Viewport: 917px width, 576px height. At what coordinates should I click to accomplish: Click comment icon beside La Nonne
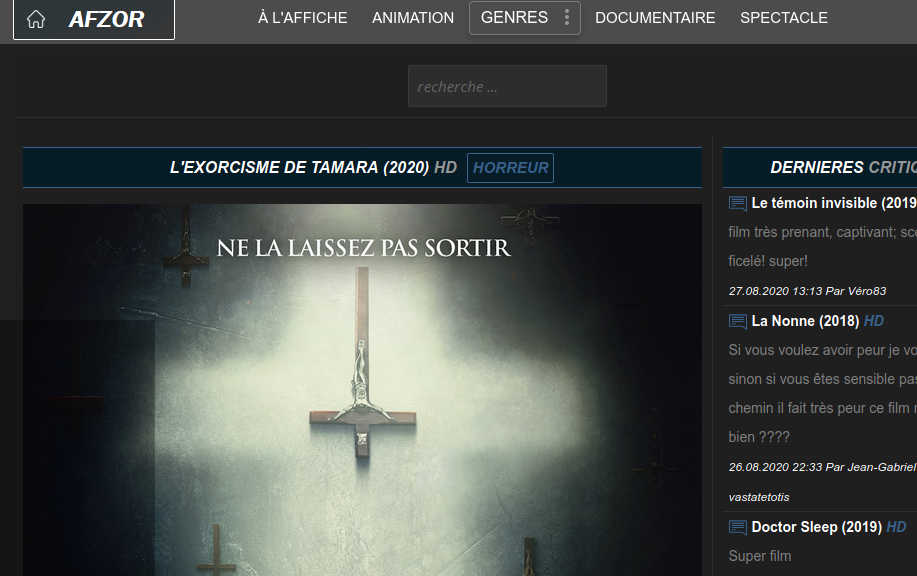[737, 321]
